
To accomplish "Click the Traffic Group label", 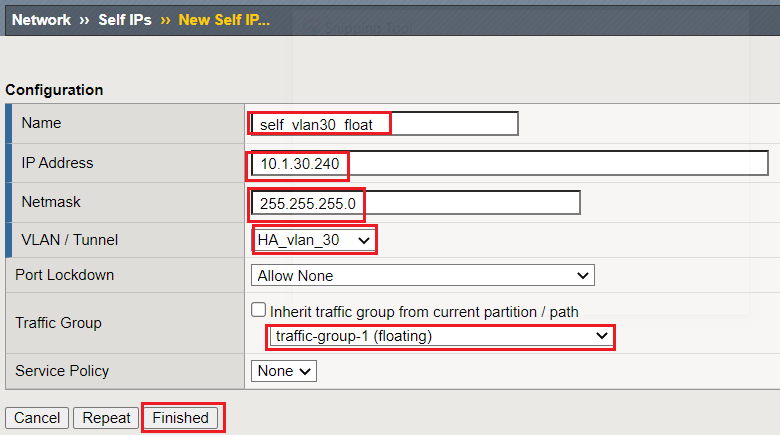I will click(58, 323).
